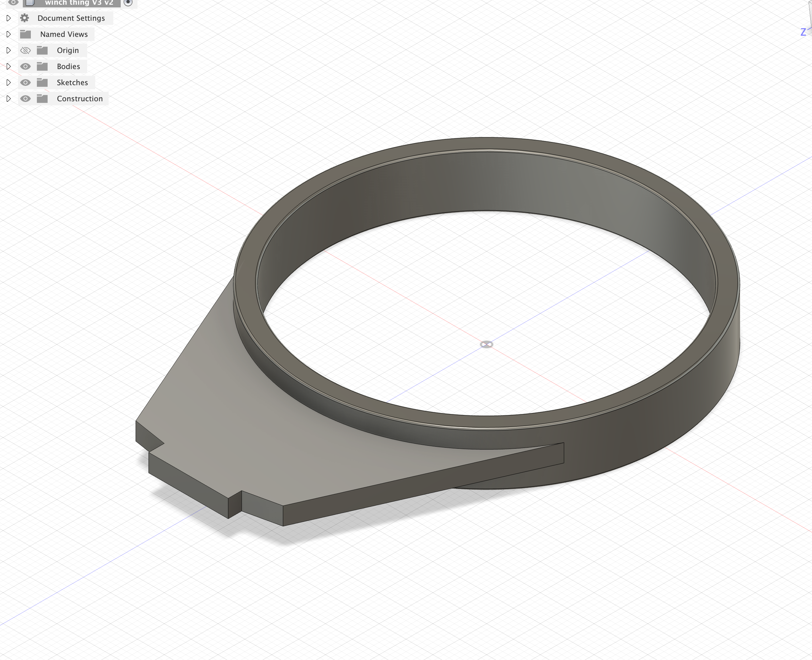
Task: Hide the Construction folder
Action: (25, 99)
